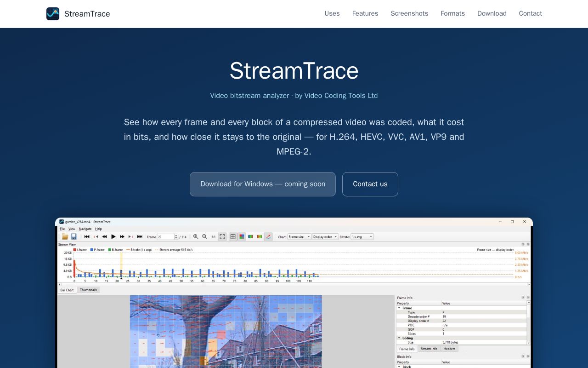588x368 pixels.
Task: Click the Open file folder icon
Action: coord(65,236)
